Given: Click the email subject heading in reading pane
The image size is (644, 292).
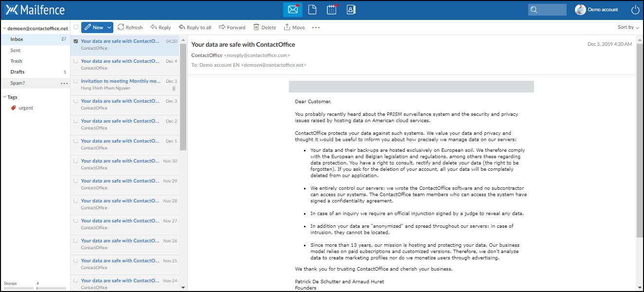Looking at the screenshot, I should point(243,45).
